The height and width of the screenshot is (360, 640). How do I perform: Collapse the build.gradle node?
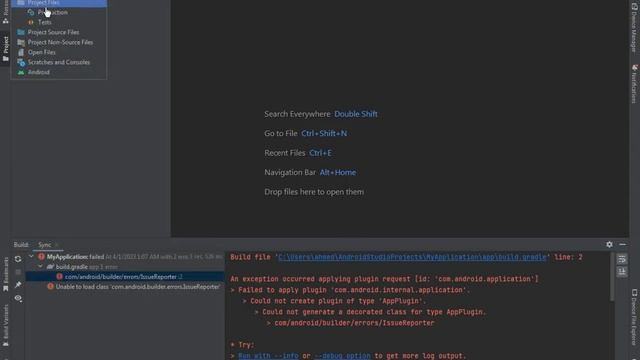[40, 267]
